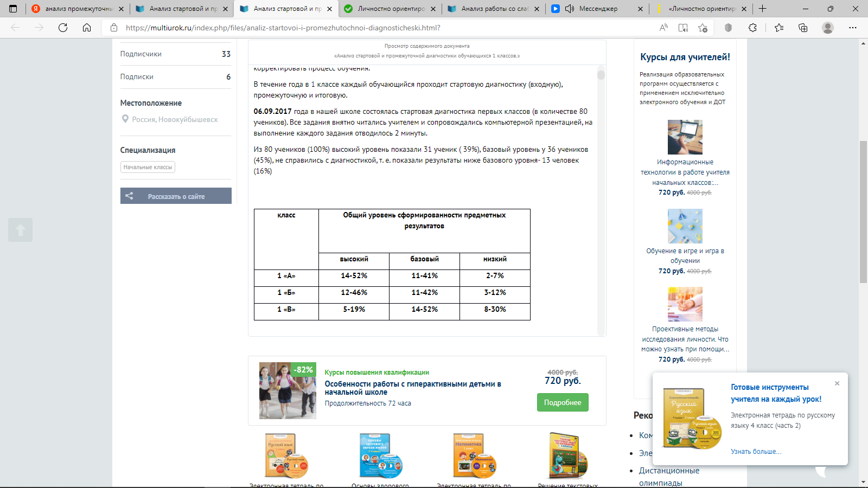
Task: Close the «Анализ работы со слаб» tab
Action: [537, 9]
